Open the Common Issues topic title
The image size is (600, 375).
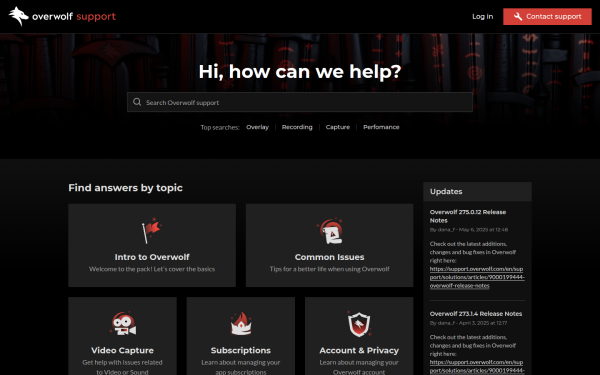click(329, 257)
